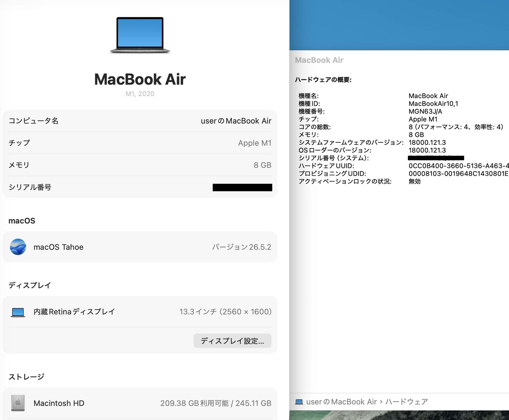
Task: Click the メモリ label in About panel
Action: (19, 165)
